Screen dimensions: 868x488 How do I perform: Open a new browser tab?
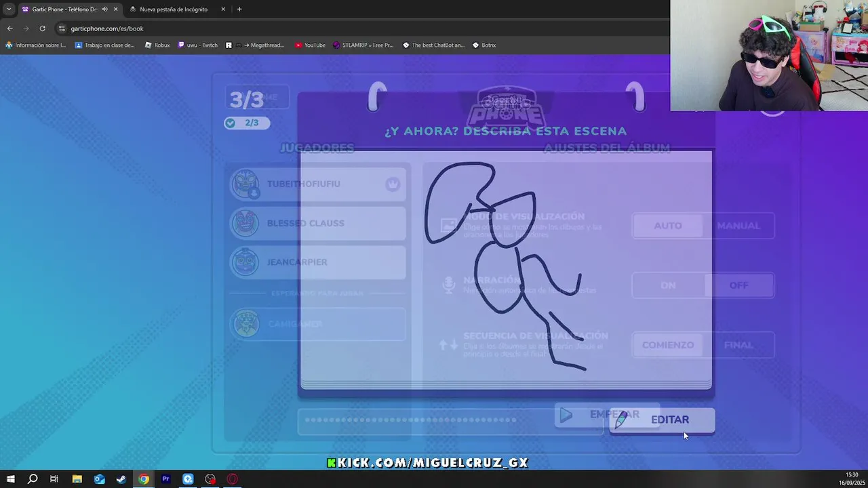pyautogui.click(x=239, y=9)
